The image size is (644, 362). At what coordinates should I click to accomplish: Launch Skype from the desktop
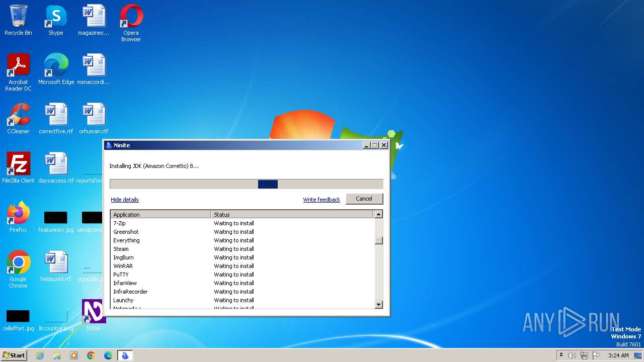56,20
